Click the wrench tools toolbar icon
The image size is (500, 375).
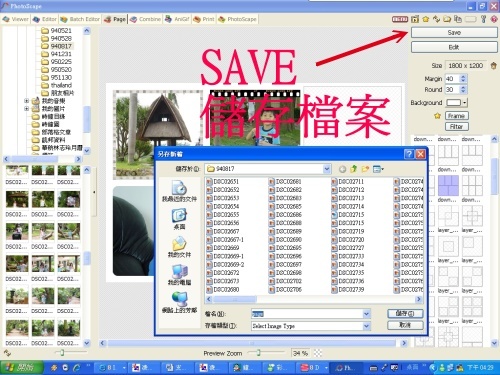pos(484,19)
